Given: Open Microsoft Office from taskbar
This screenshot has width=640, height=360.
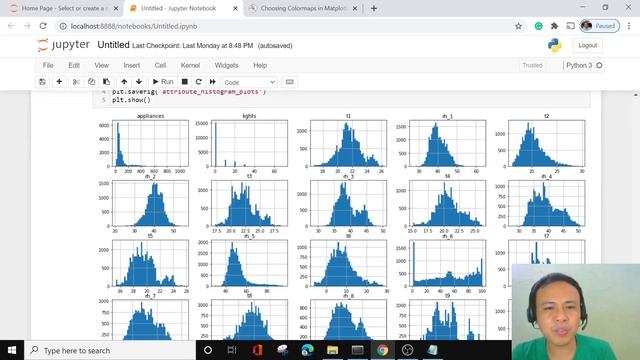Looking at the screenshot, I should [257, 350].
